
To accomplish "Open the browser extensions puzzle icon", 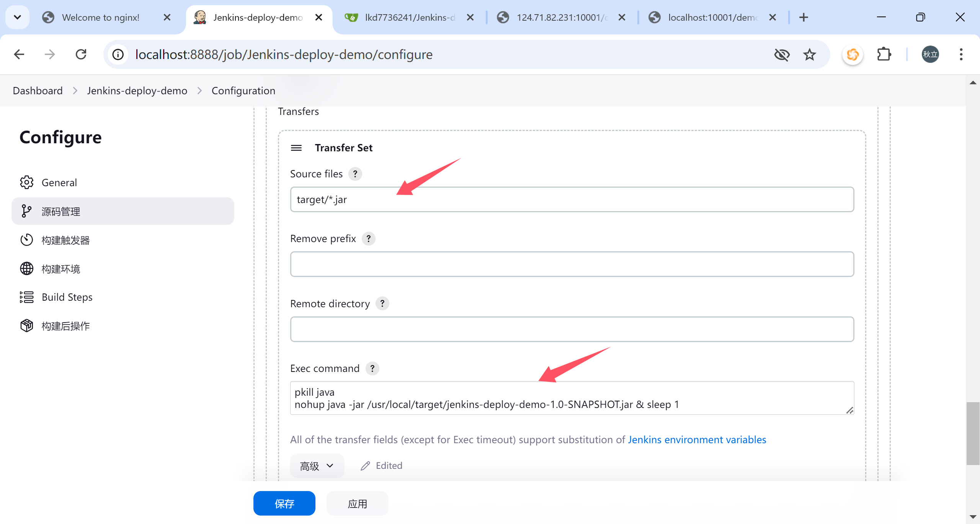I will pyautogui.click(x=884, y=54).
